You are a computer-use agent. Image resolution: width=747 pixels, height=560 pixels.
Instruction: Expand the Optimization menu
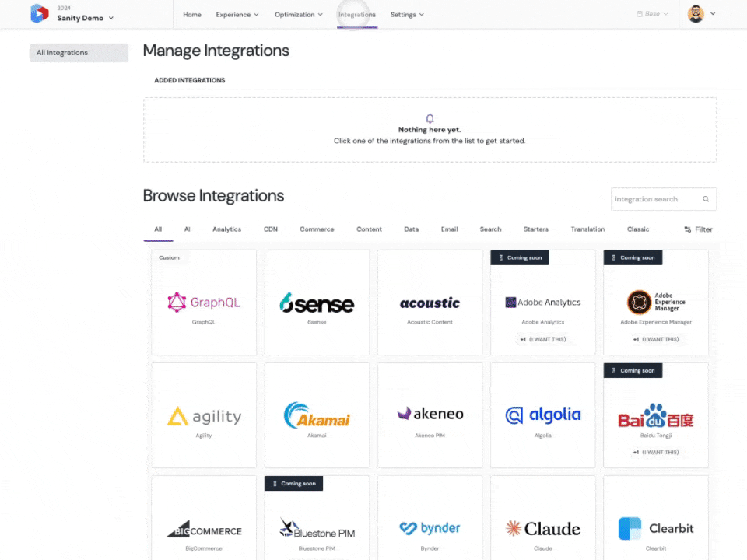click(299, 15)
